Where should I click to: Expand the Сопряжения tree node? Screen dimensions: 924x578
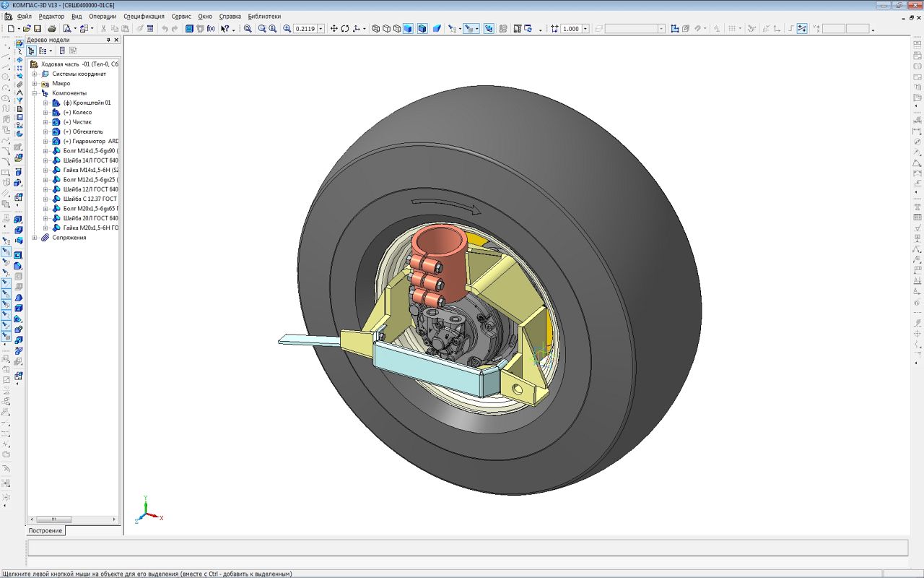(x=34, y=238)
